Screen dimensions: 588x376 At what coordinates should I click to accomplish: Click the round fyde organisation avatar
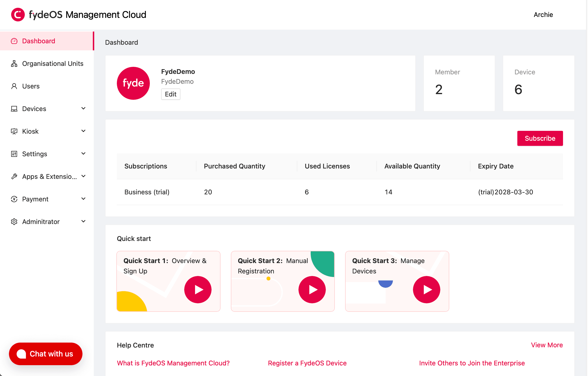(x=133, y=83)
